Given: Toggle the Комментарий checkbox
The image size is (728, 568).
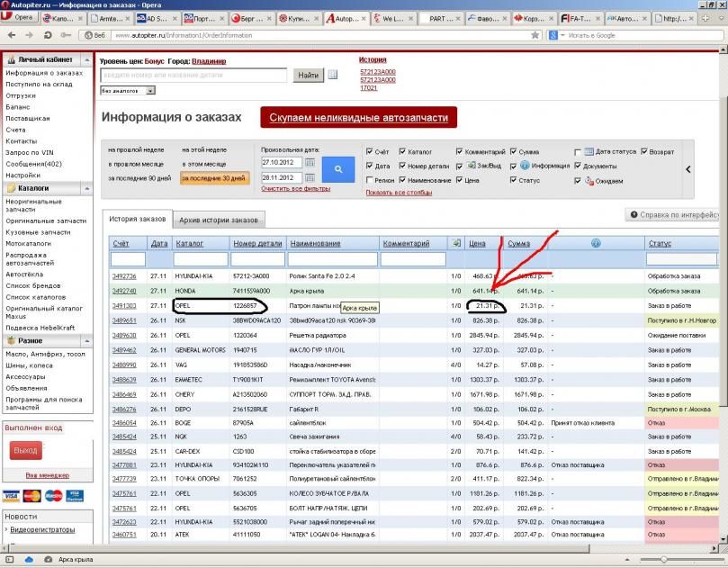Looking at the screenshot, I should [459, 151].
